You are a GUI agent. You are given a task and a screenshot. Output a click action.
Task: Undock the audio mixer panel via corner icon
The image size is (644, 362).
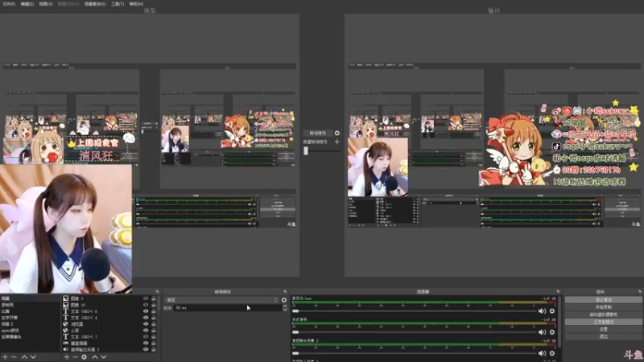pyautogui.click(x=558, y=291)
